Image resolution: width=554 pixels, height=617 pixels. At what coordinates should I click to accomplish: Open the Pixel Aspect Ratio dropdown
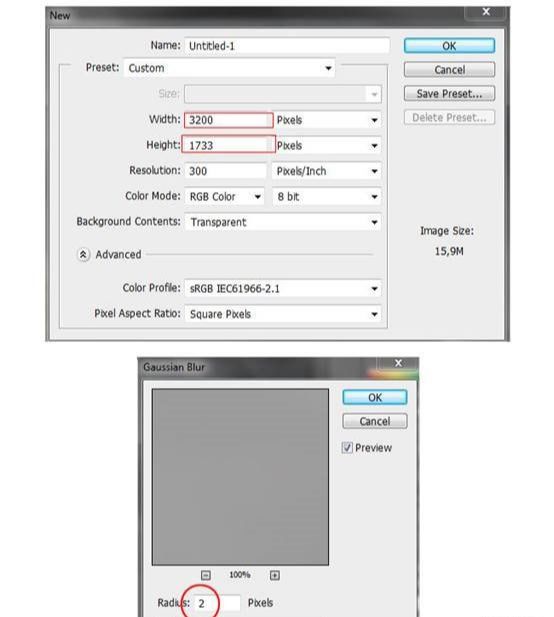click(283, 314)
